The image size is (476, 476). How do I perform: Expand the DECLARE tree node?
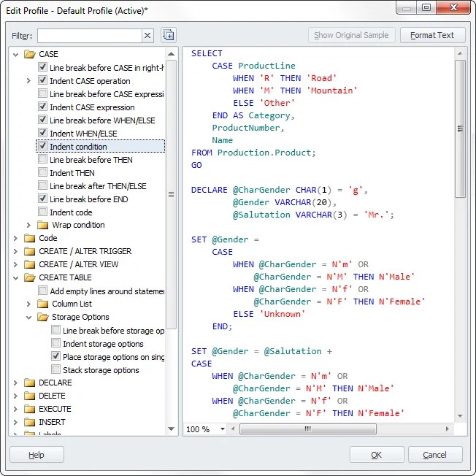point(15,383)
